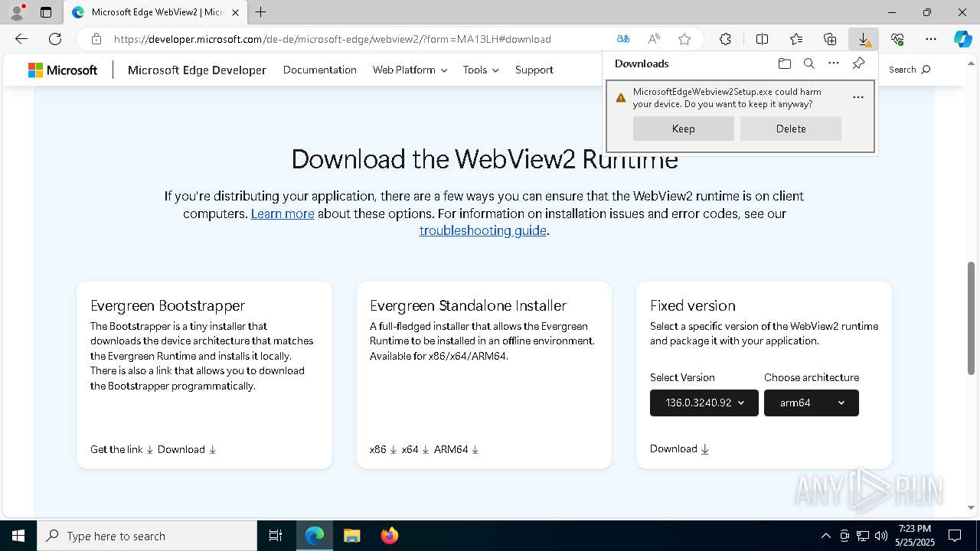This screenshot has width=980, height=551.
Task: Open Collections panel
Action: pyautogui.click(x=830, y=39)
